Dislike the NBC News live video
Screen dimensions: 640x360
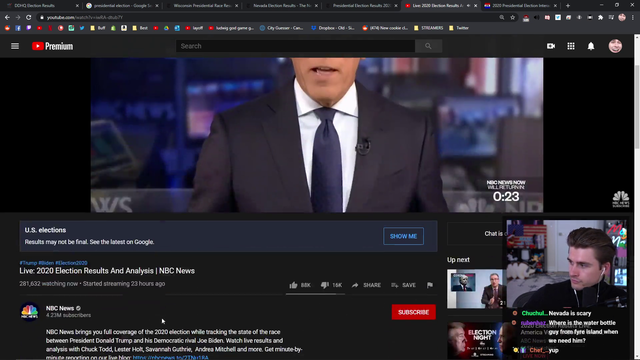[331, 285]
